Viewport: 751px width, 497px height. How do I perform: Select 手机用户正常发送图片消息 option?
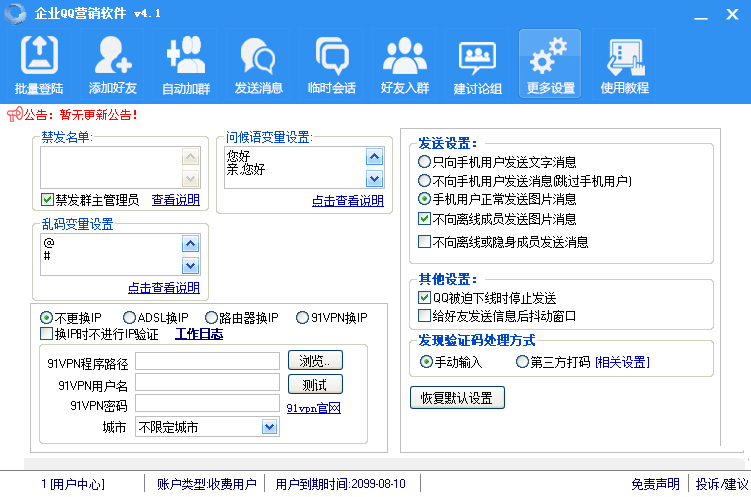424,198
